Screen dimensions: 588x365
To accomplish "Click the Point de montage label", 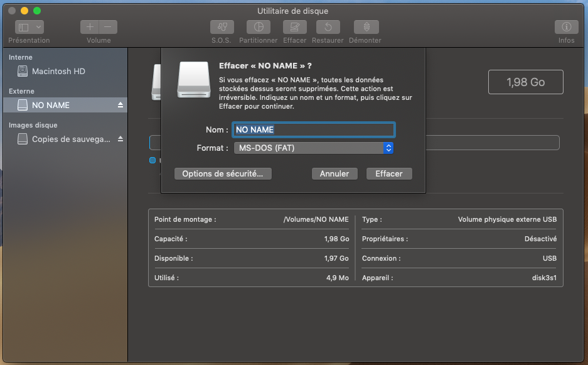I will (x=185, y=219).
